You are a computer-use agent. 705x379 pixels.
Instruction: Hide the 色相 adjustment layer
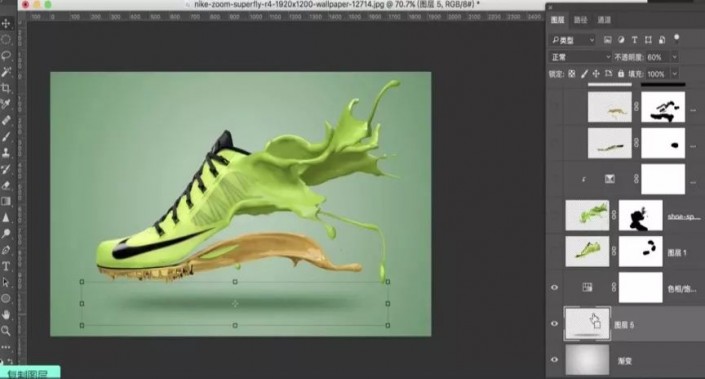pos(554,287)
